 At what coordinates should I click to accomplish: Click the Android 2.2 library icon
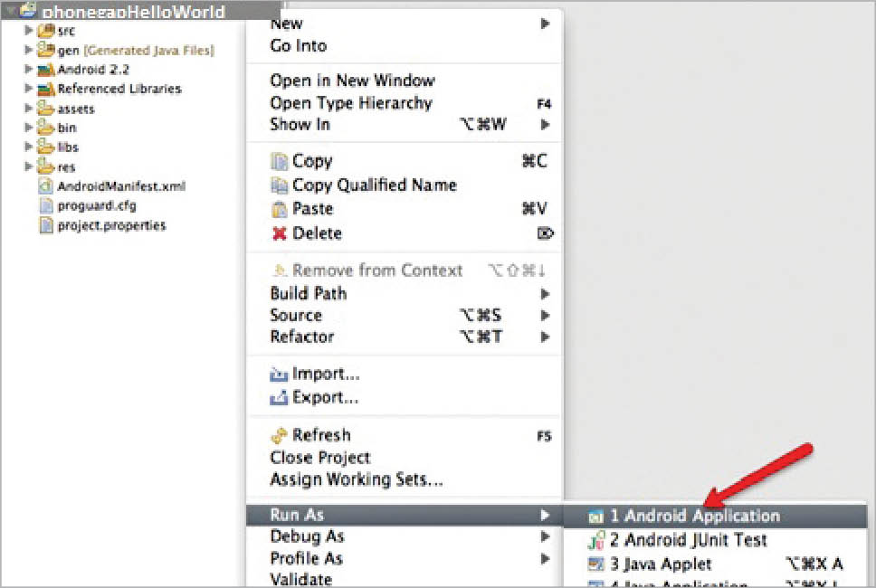46,70
